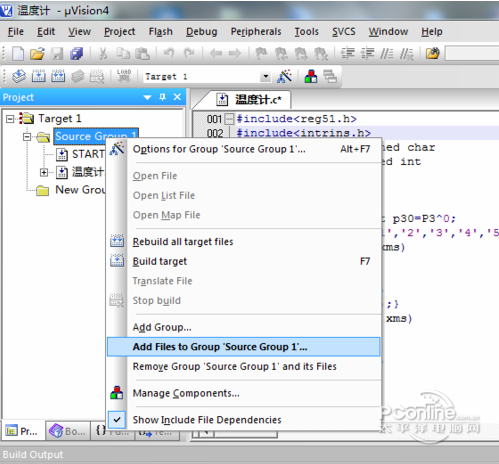The height and width of the screenshot is (464, 499).
Task: Toggle Show Include File Dependencies checkmark
Action: pos(117,420)
